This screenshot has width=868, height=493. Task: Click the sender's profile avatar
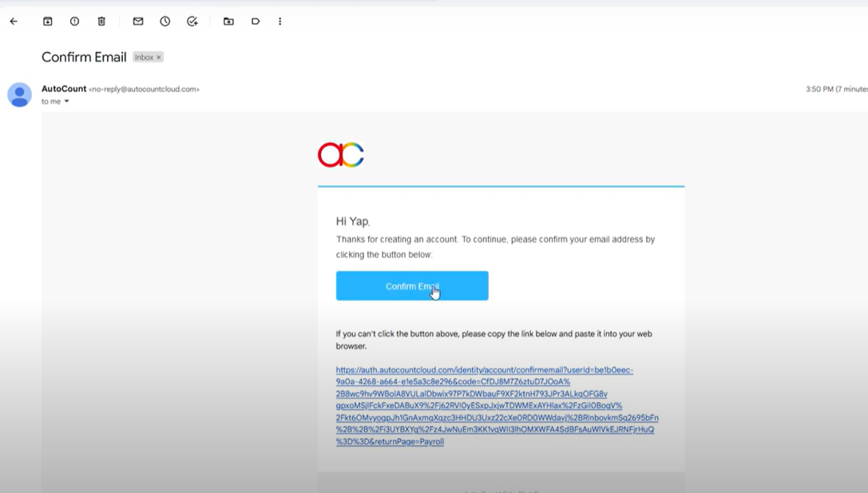19,94
